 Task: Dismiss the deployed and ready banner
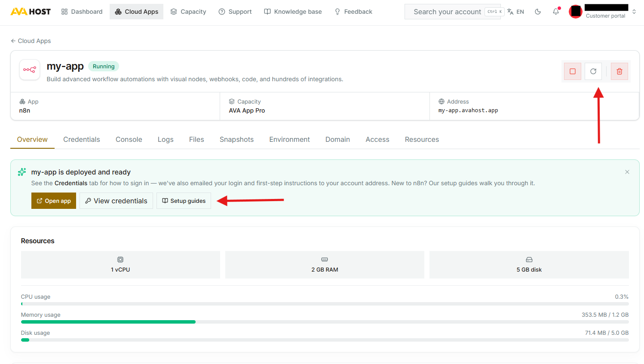tap(627, 172)
